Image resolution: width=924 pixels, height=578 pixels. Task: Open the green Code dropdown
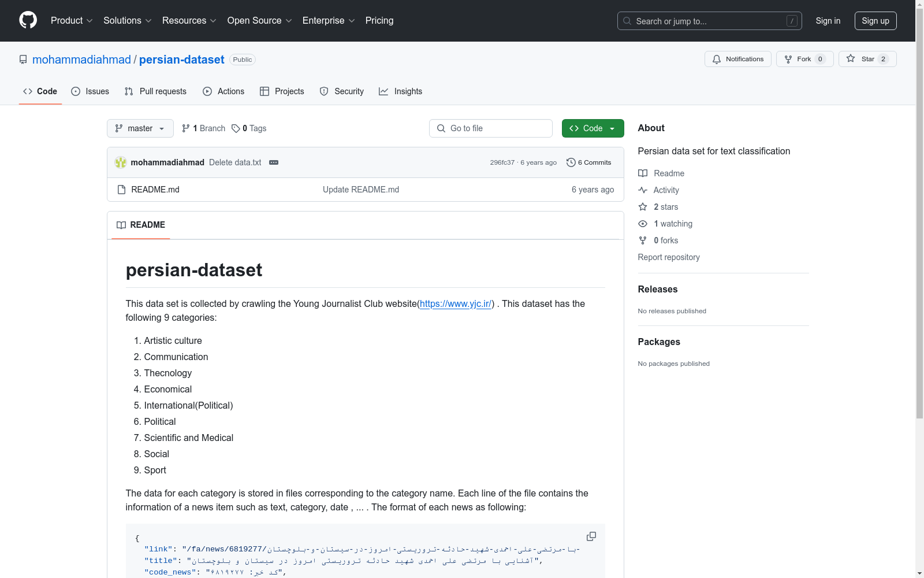[x=593, y=128]
